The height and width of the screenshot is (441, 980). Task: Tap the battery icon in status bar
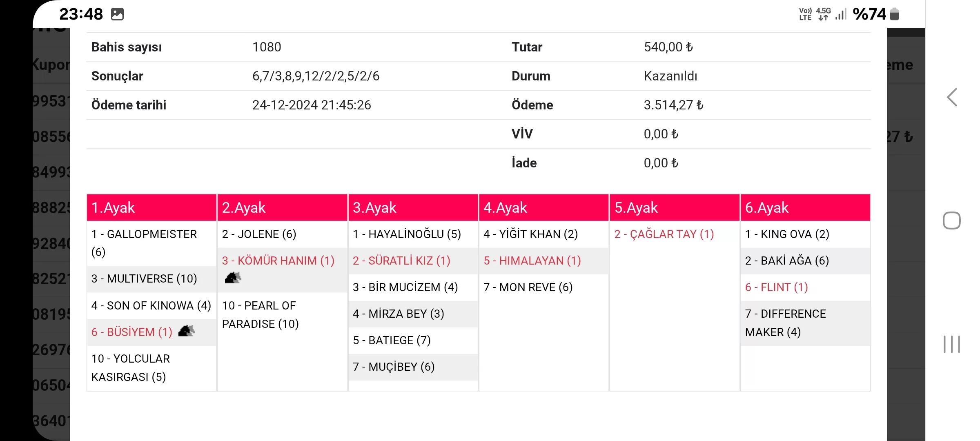tap(894, 14)
